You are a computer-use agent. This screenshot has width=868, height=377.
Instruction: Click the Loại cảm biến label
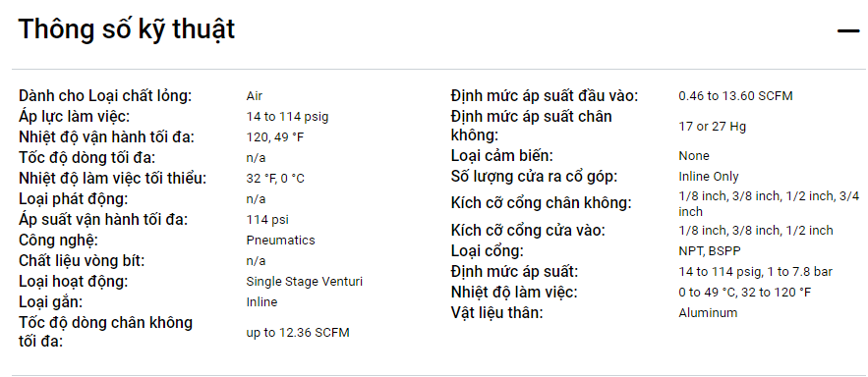[x=502, y=156]
